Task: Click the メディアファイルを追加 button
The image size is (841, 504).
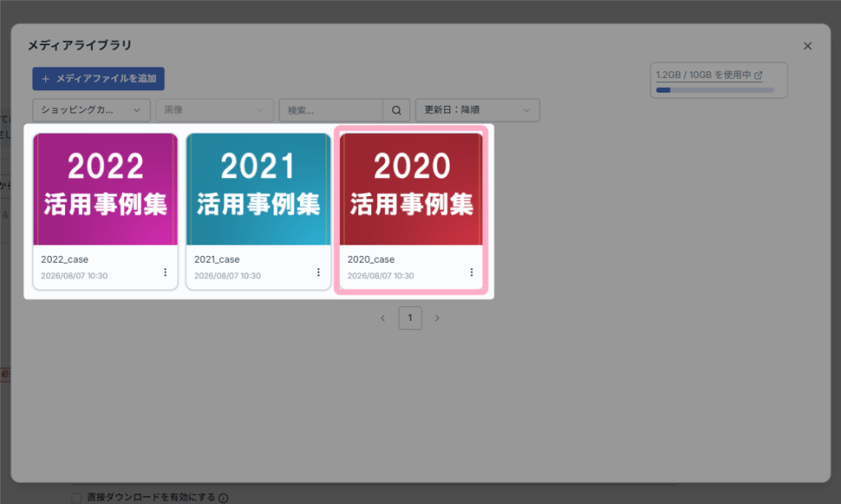Action: tap(99, 79)
